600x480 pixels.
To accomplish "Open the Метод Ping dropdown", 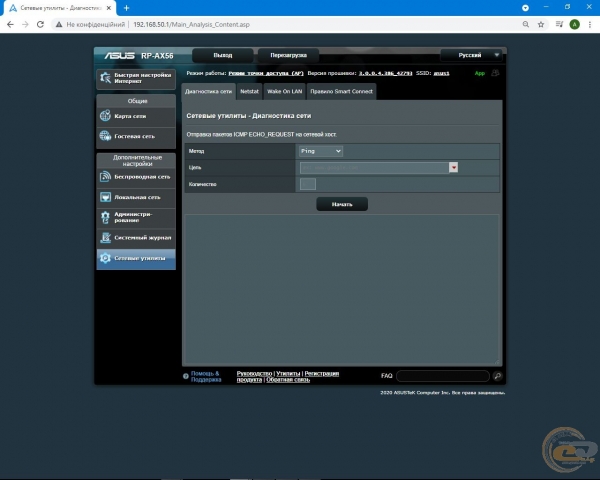I will (x=321, y=151).
